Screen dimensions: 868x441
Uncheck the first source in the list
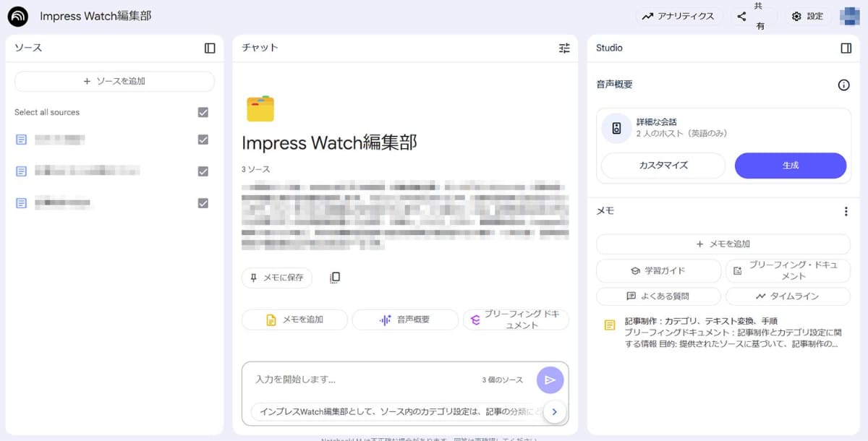[x=203, y=140]
